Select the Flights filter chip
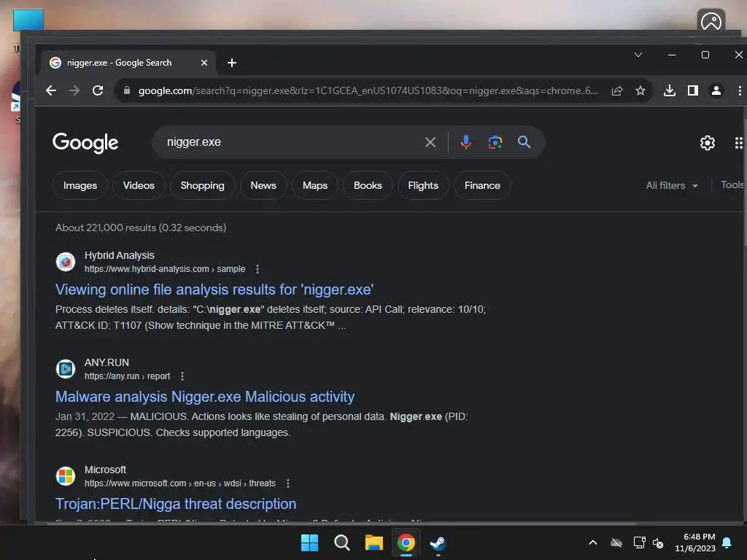 tap(423, 185)
